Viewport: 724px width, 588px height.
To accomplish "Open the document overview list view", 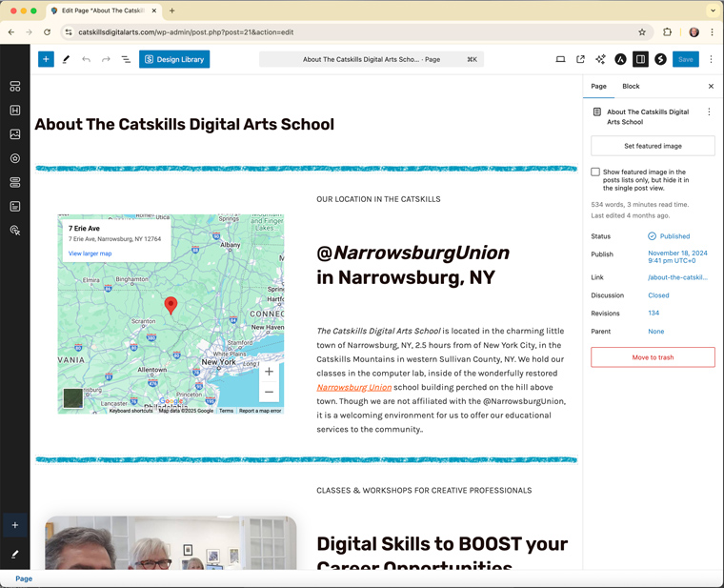I will [x=126, y=59].
